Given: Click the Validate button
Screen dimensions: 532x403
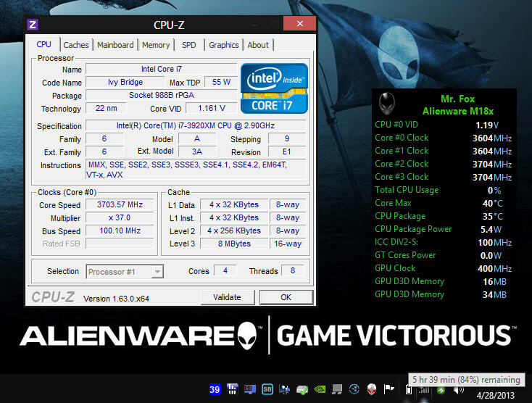Looking at the screenshot, I should [x=228, y=297].
